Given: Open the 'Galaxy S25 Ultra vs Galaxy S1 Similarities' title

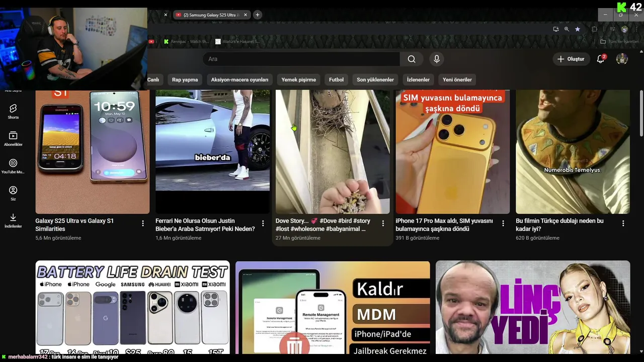Looking at the screenshot, I should click(74, 225).
